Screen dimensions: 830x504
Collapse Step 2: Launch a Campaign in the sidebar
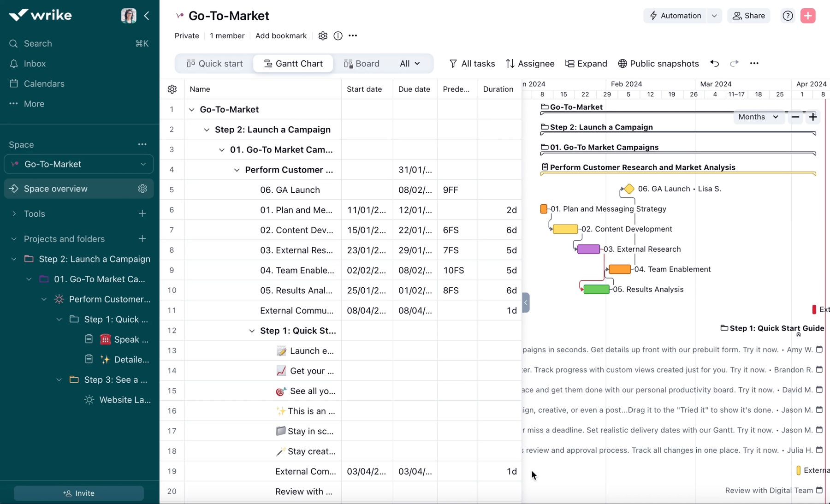pos(13,259)
